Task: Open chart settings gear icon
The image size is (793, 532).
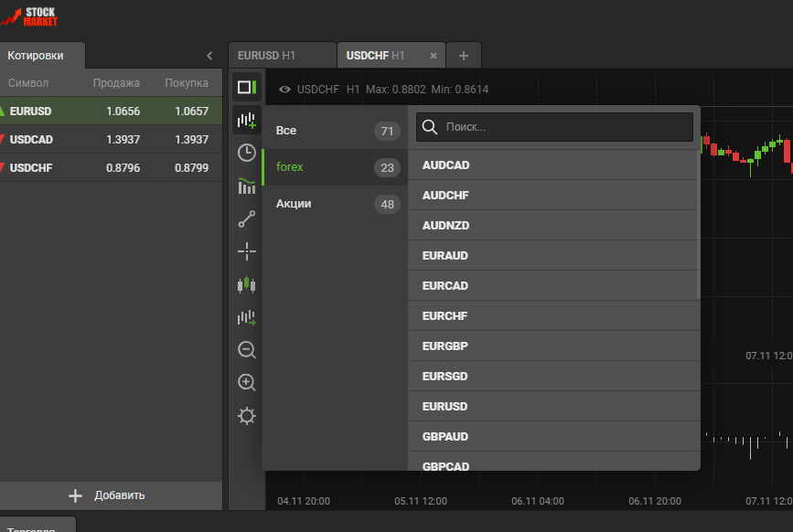Action: tap(246, 416)
